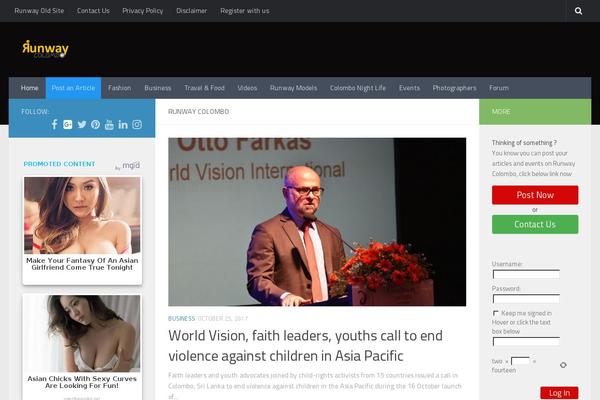This screenshot has width=600, height=400.
Task: Go to Home in main navigation
Action: coord(29,88)
